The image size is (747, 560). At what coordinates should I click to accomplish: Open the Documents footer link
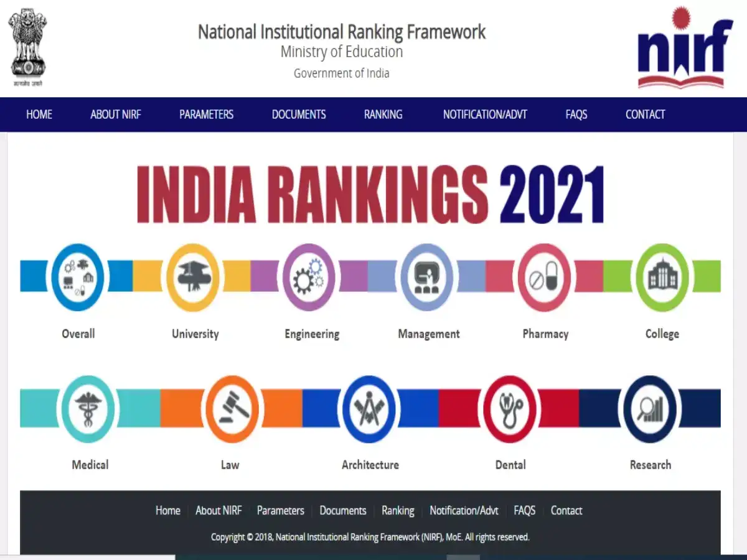pos(342,510)
